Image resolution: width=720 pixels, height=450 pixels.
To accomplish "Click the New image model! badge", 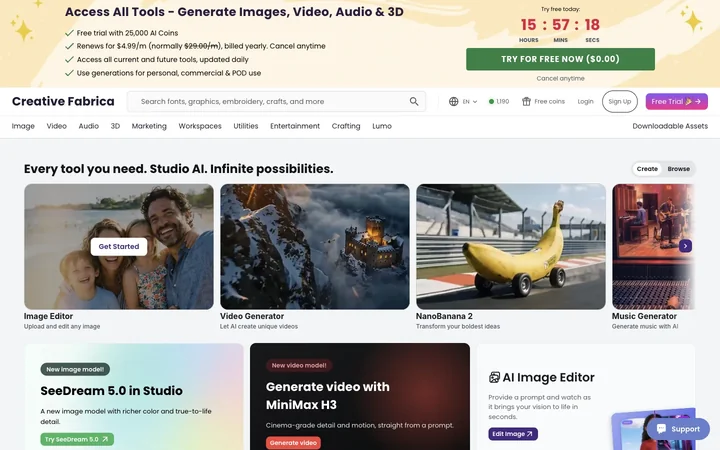I will (75, 369).
